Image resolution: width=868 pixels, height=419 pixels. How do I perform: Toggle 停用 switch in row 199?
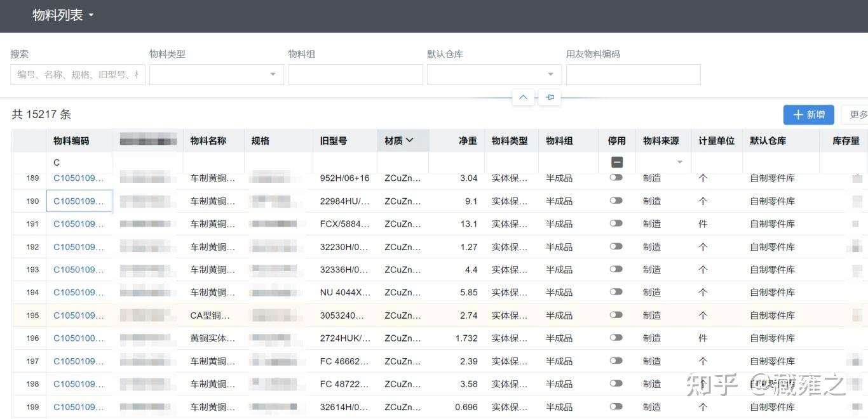coord(616,406)
